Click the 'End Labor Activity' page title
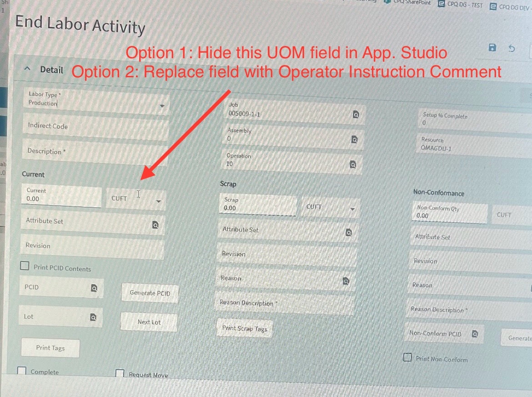 click(80, 25)
